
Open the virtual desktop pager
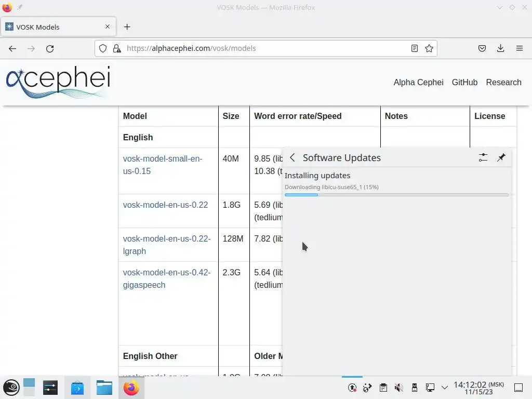point(29,388)
